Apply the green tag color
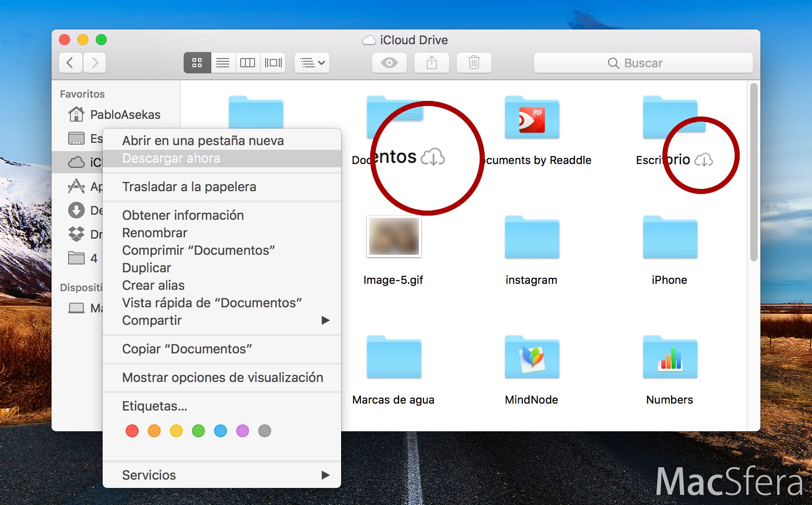This screenshot has width=812, height=505. (198, 431)
